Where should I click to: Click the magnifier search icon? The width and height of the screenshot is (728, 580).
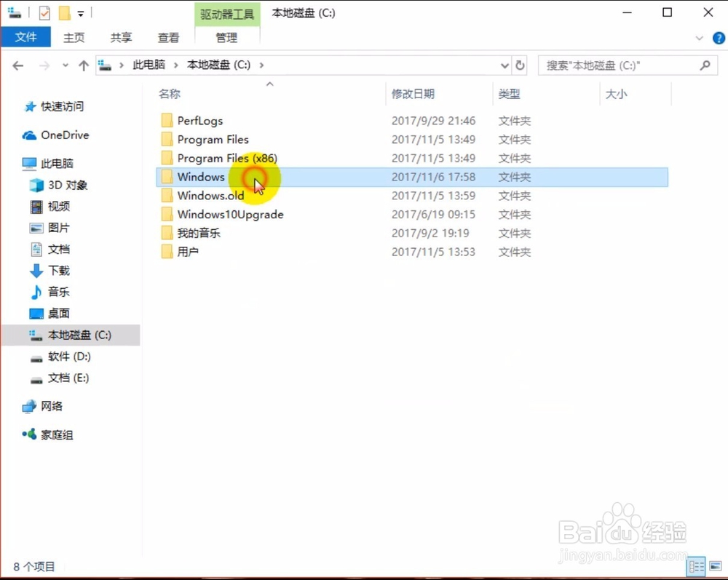[x=705, y=65]
